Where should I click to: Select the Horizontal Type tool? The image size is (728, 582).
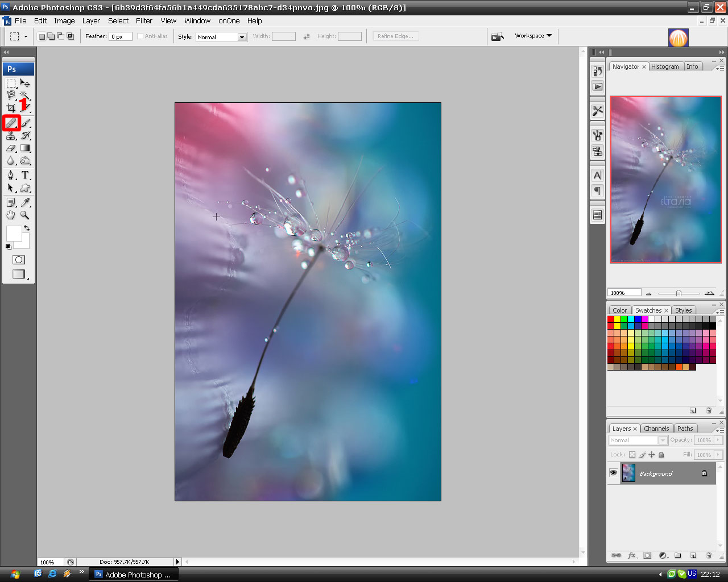pos(25,176)
